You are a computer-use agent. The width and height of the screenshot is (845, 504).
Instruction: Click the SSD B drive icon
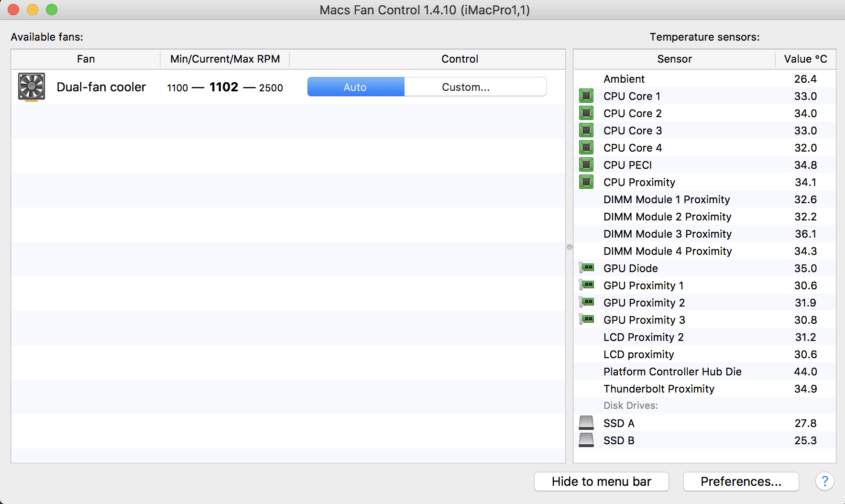click(x=586, y=440)
